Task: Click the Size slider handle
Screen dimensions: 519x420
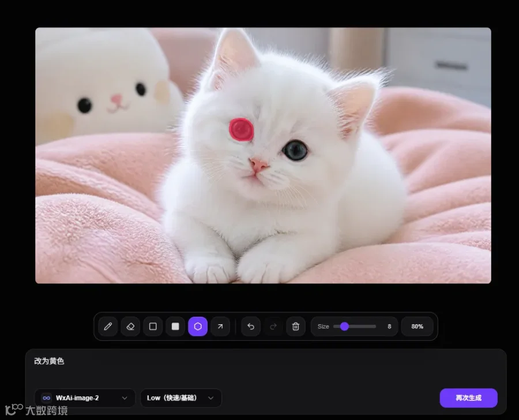Action: pos(344,327)
